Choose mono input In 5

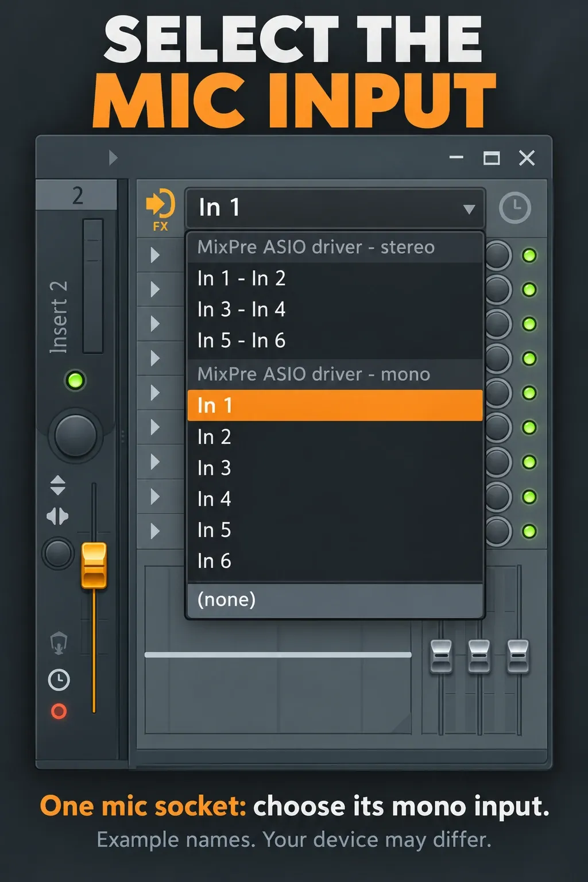coord(335,530)
